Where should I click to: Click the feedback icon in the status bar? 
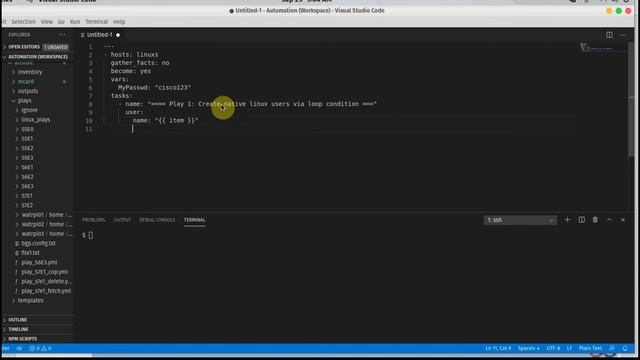612,348
